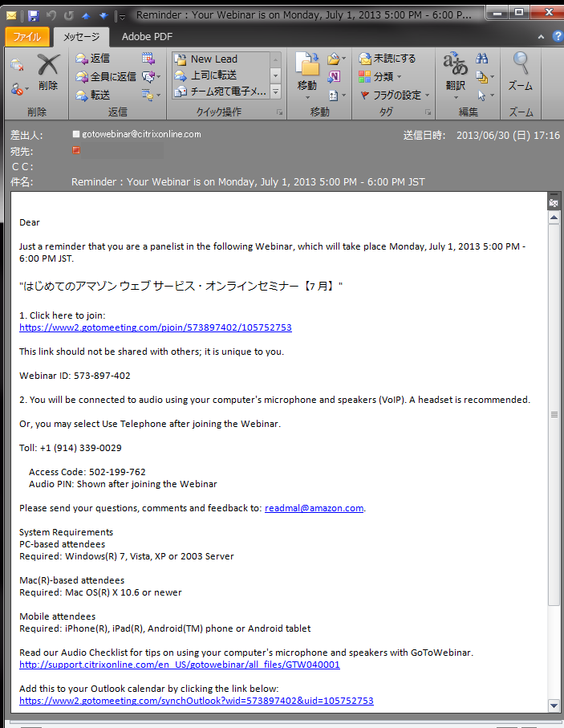Click the red recipient presence indicator

(76, 150)
